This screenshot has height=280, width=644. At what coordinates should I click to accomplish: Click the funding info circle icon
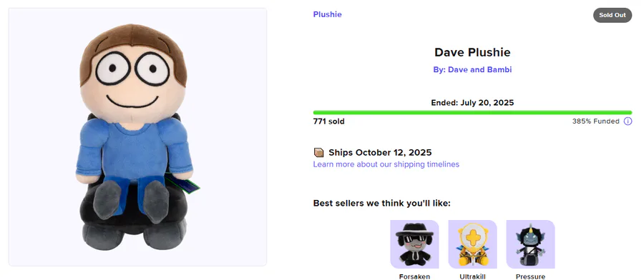(x=628, y=121)
